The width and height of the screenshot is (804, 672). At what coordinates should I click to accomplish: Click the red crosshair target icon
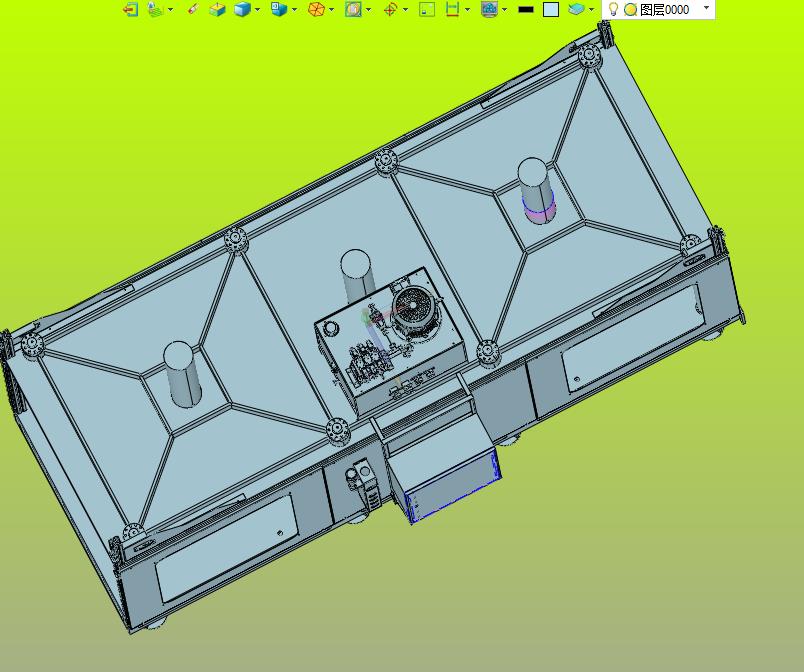(390, 9)
